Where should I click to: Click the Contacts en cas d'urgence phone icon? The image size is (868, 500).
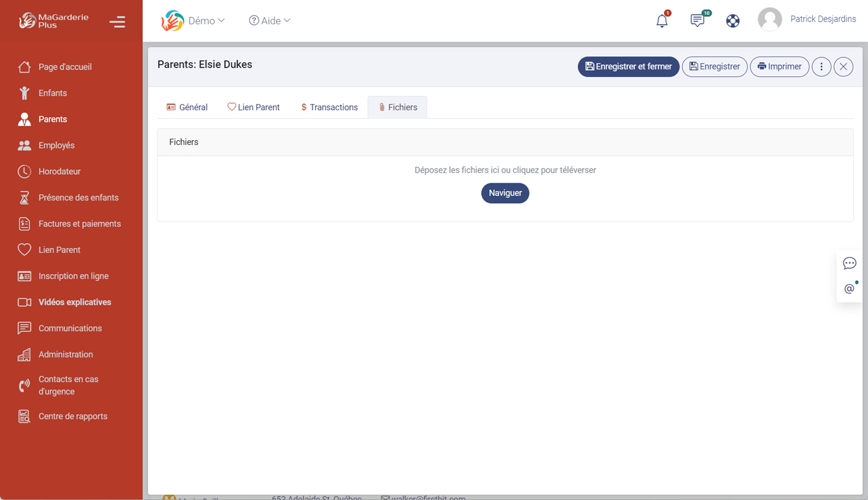[24, 385]
